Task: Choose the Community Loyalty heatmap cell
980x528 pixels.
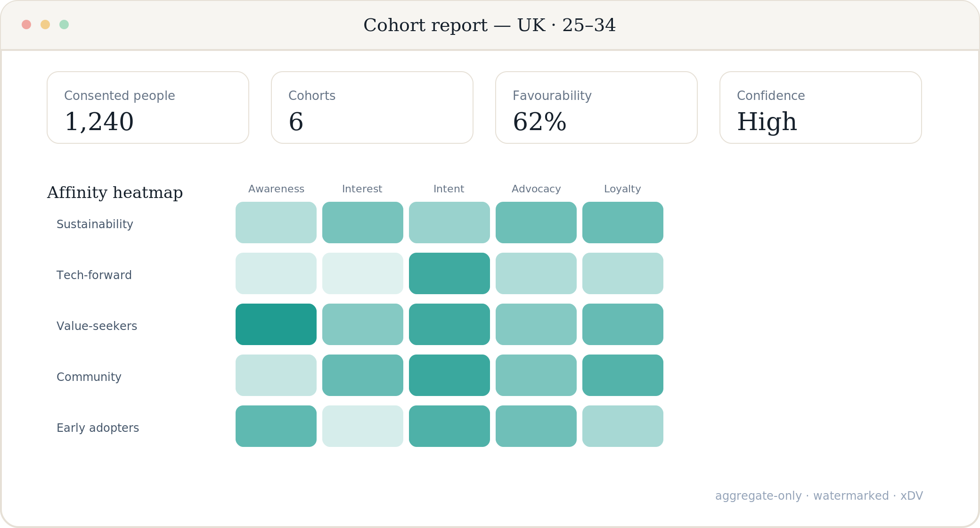Action: pos(623,375)
